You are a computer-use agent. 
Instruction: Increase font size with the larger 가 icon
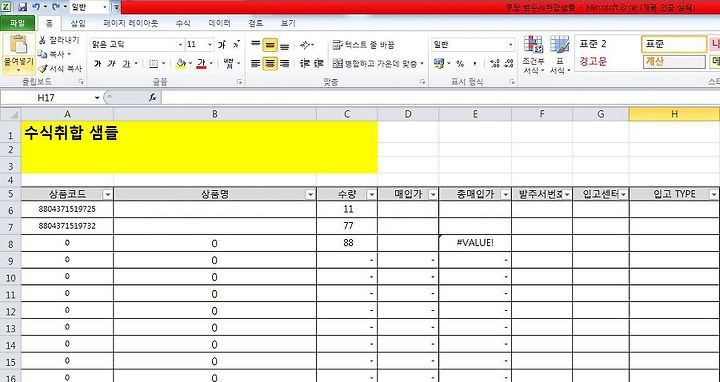(222, 45)
